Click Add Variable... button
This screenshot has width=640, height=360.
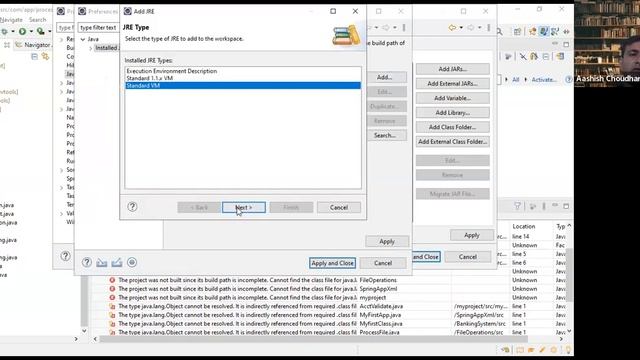pyautogui.click(x=453, y=98)
